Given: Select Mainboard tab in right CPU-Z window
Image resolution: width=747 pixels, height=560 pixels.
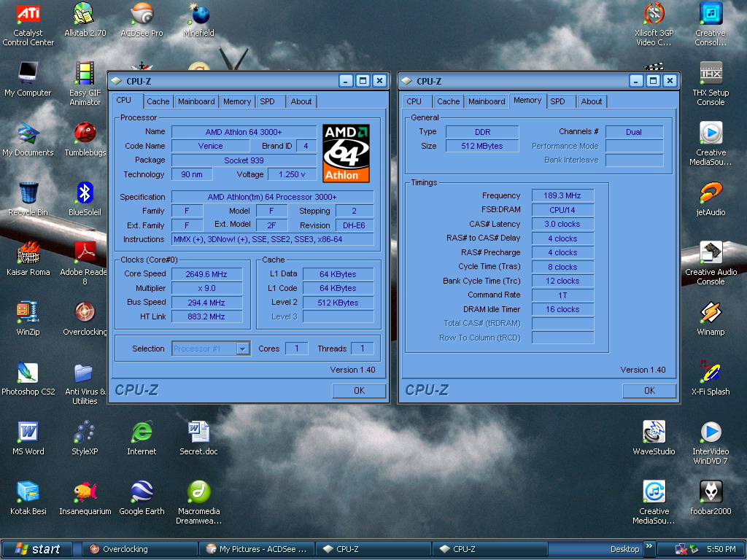Looking at the screenshot, I should click(x=487, y=101).
